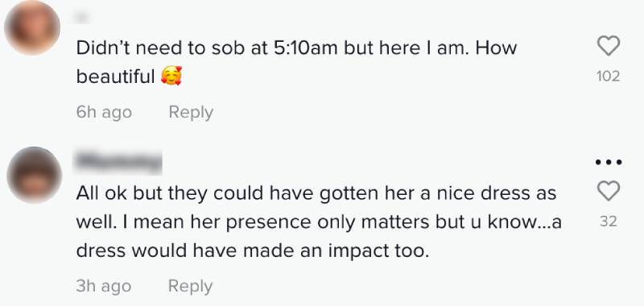
Task: Reply to the 3h ago comment
Action: 191,287
